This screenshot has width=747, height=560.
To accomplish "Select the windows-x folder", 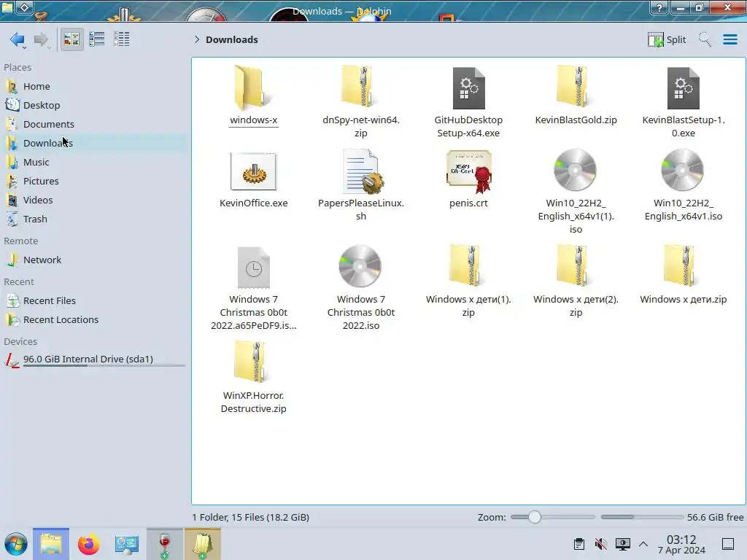I will [x=253, y=96].
